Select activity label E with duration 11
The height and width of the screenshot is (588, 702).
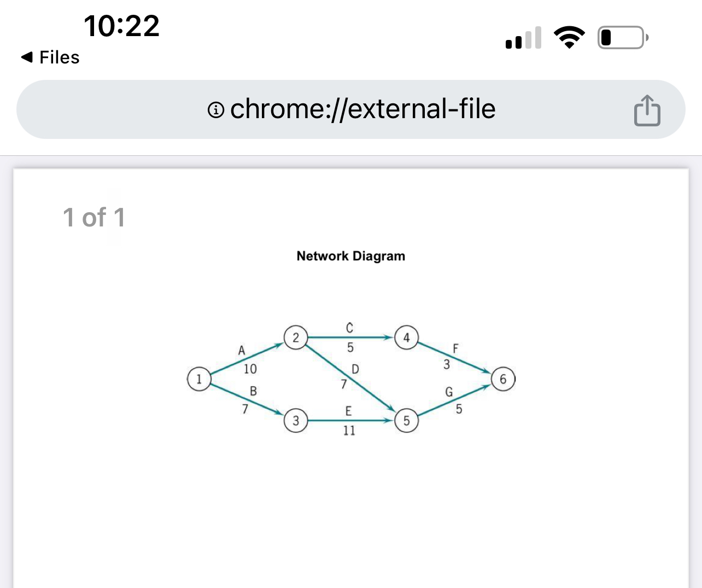pos(348,420)
